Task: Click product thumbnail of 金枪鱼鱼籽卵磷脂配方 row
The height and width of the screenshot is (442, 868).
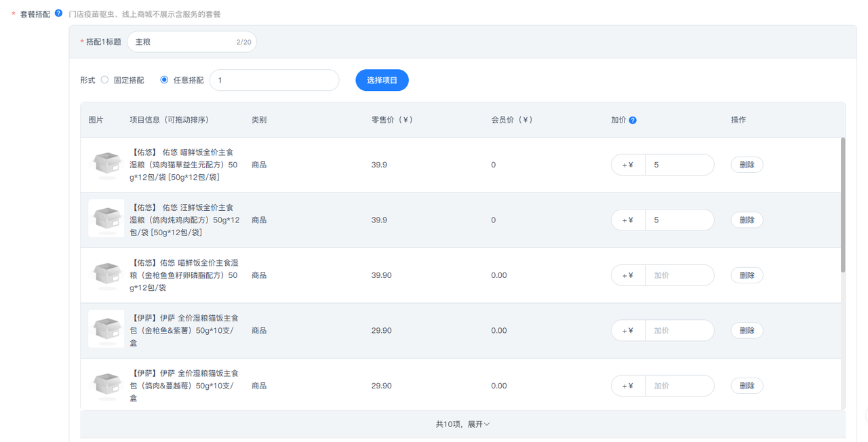Action: tap(106, 275)
